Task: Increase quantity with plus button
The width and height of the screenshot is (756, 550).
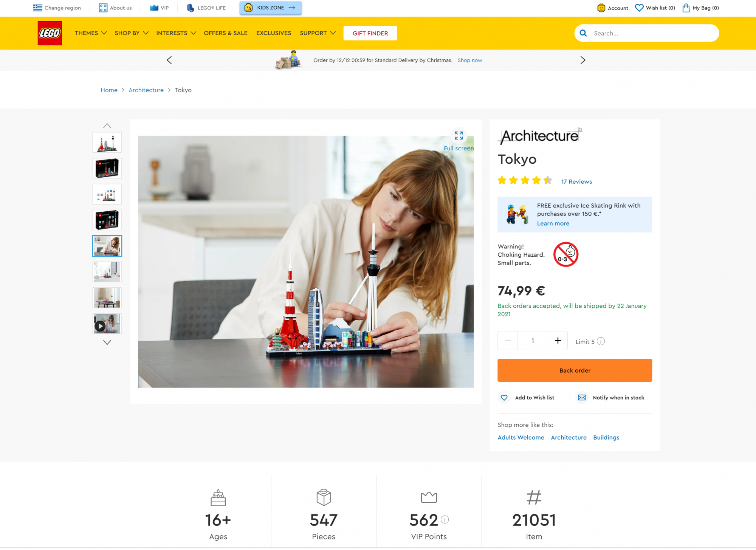Action: (558, 341)
